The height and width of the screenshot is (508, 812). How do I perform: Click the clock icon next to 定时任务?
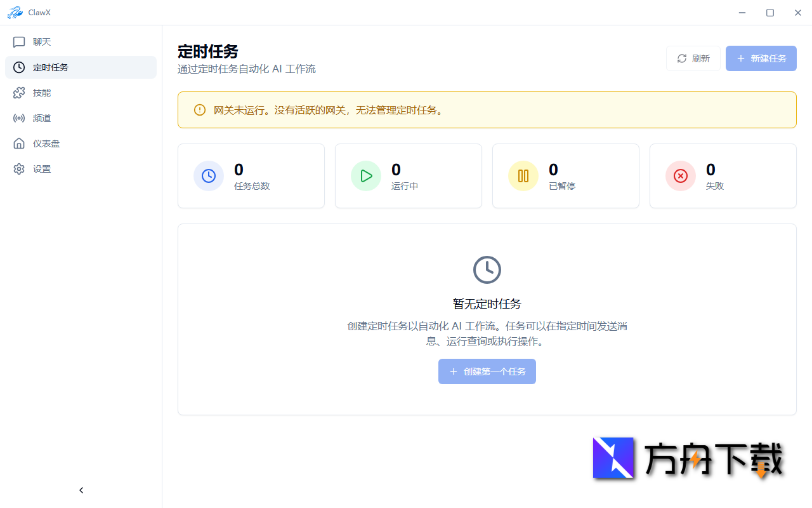tap(19, 67)
